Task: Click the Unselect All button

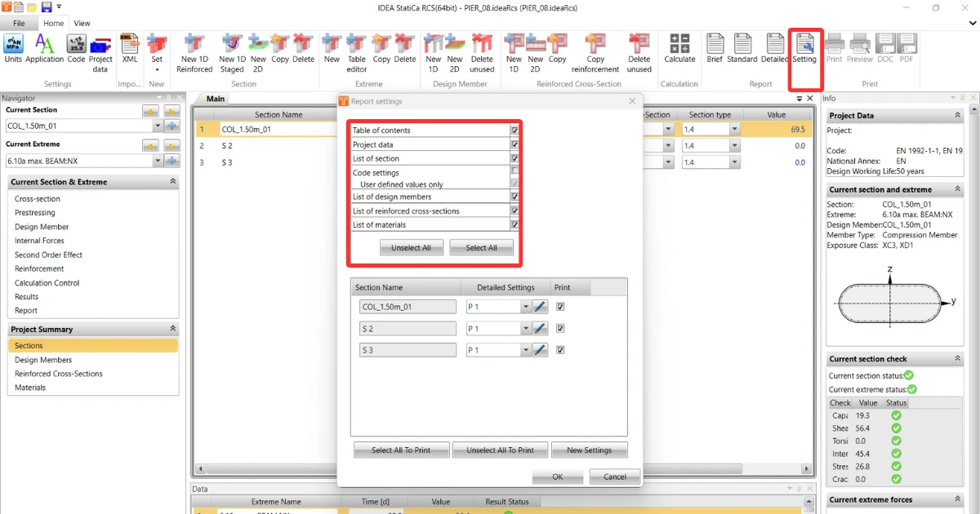Action: click(x=411, y=247)
